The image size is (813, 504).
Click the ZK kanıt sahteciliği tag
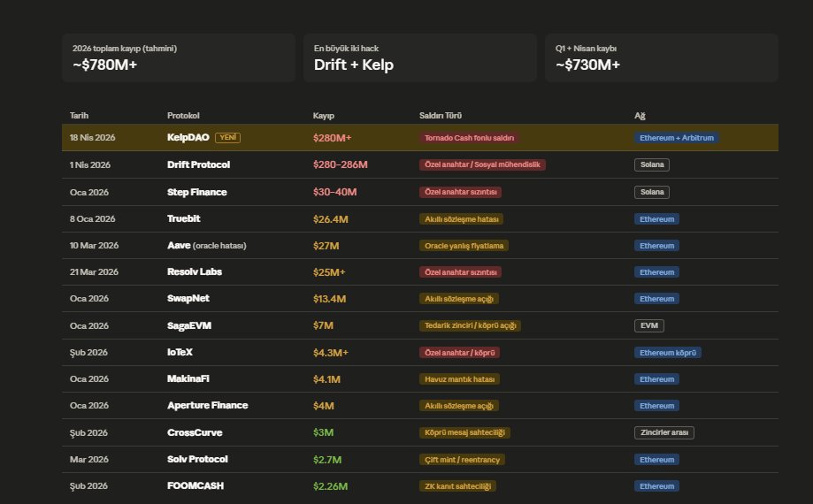coord(458,486)
